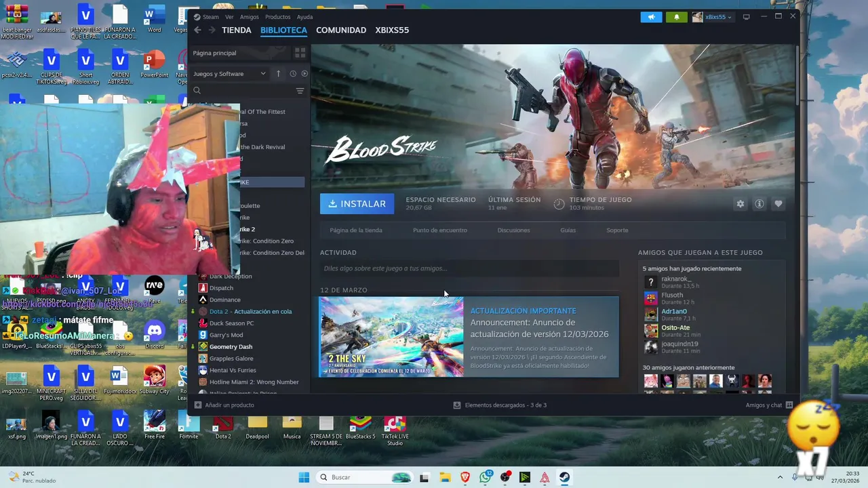Open Elementos descargados downloads status
868x488 pixels.
(500, 405)
